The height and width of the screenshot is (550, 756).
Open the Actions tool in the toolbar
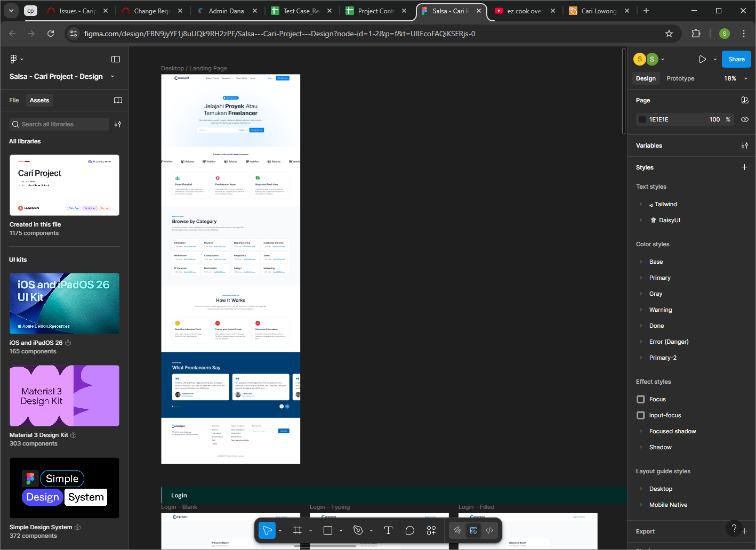coord(431,530)
